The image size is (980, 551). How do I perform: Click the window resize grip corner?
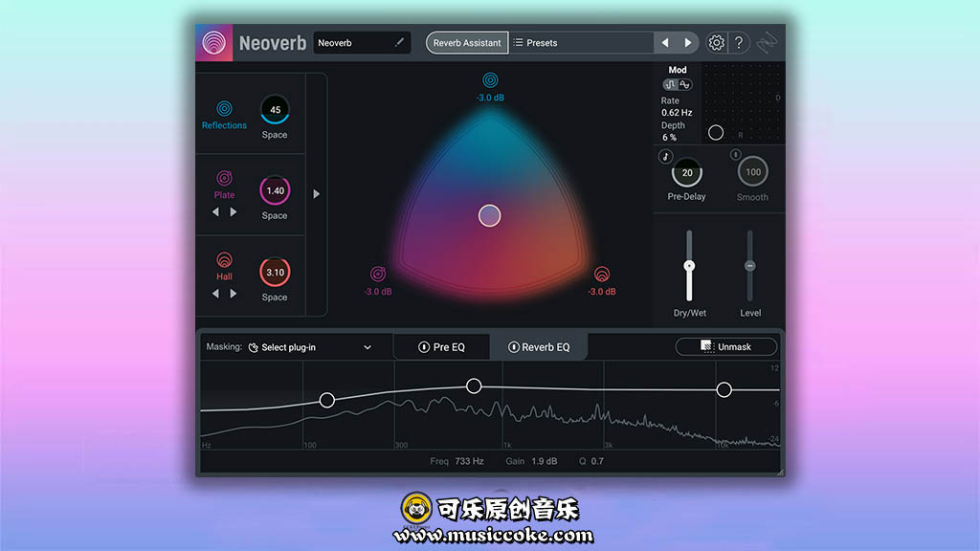(x=780, y=473)
